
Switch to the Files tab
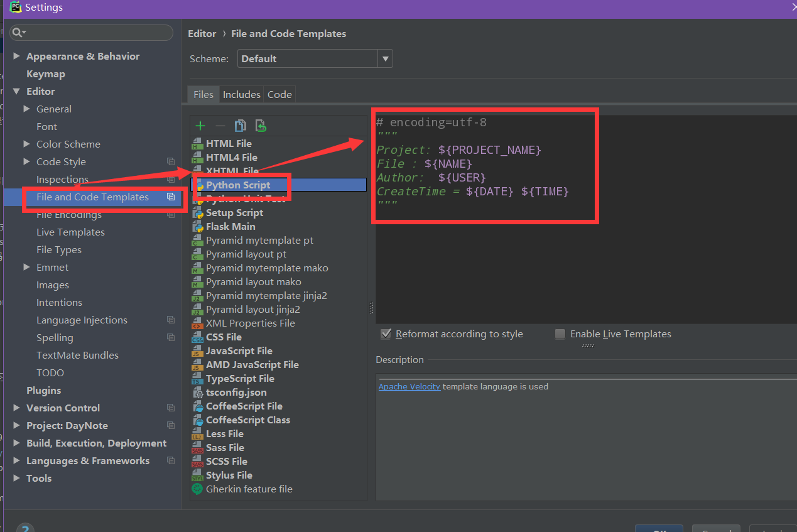pos(203,94)
